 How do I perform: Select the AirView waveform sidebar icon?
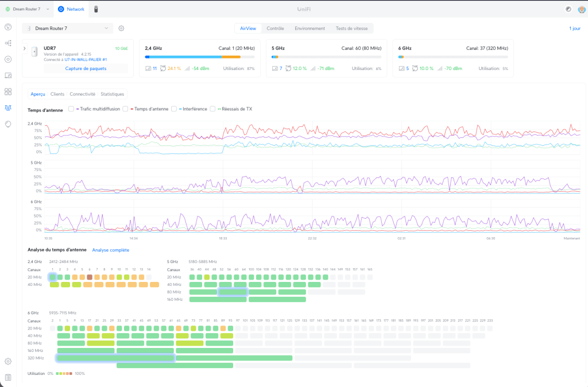(8, 107)
